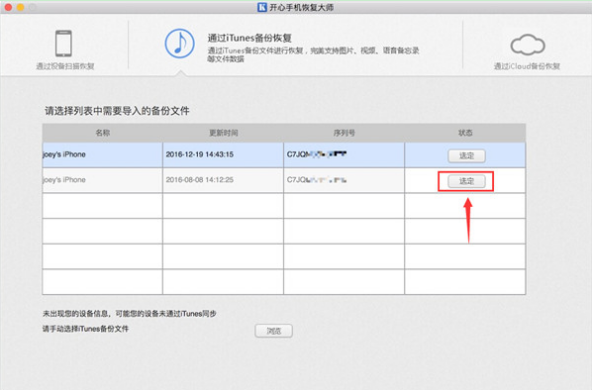The width and height of the screenshot is (592, 390).
Task: Click the iTunes music note icon
Action: point(180,43)
